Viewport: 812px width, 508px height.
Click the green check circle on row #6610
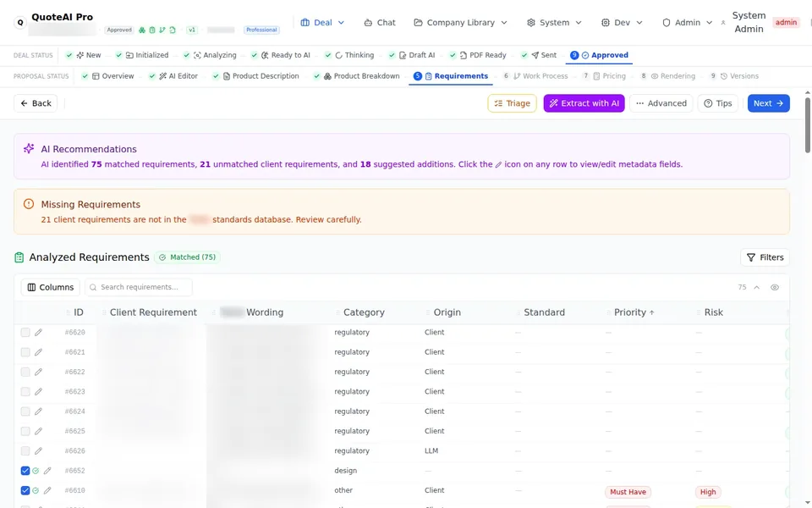[36, 490]
